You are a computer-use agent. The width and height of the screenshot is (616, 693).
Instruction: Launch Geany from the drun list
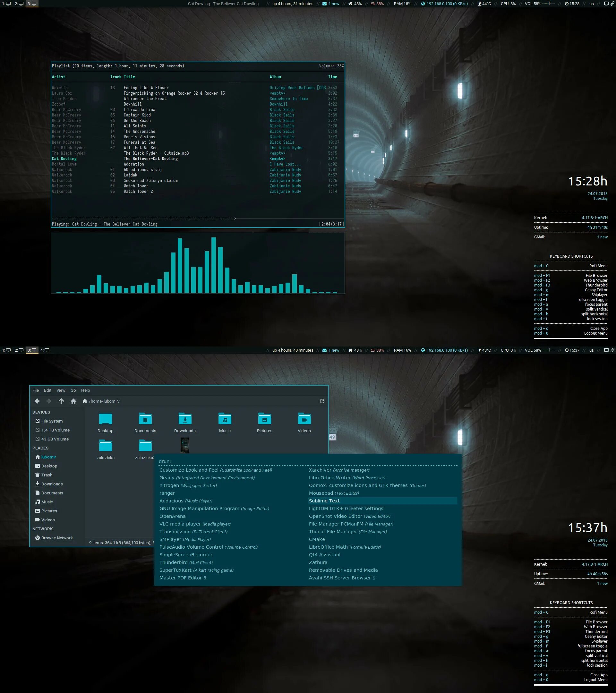[x=167, y=478]
